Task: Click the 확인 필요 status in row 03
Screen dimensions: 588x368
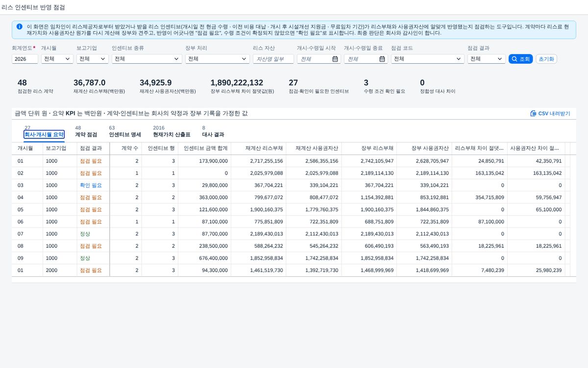Action: (91, 185)
